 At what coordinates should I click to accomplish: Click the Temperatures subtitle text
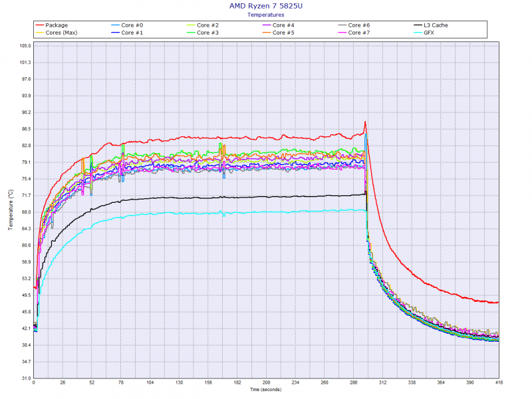265,14
